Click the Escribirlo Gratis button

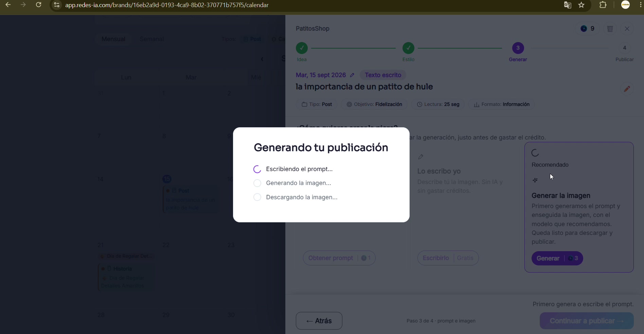pyautogui.click(x=448, y=258)
